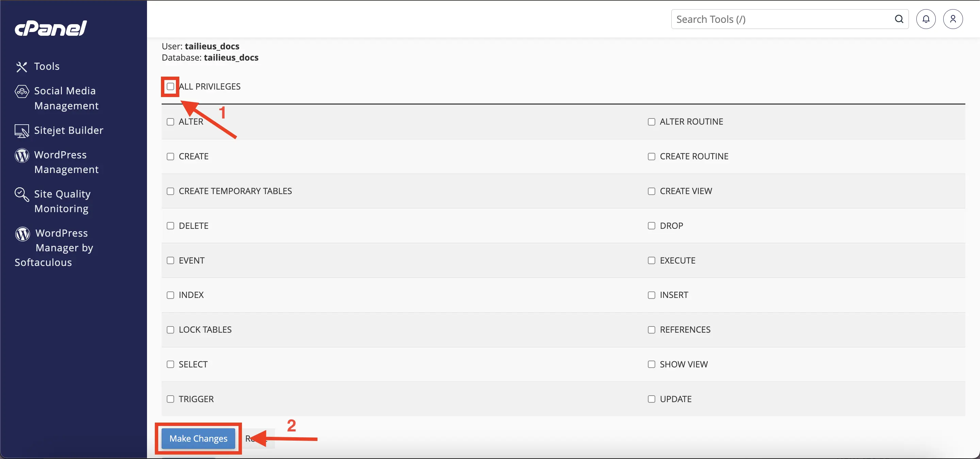Viewport: 980px width, 459px height.
Task: Check the ALL PRIVILEGES checkbox
Action: (x=170, y=87)
